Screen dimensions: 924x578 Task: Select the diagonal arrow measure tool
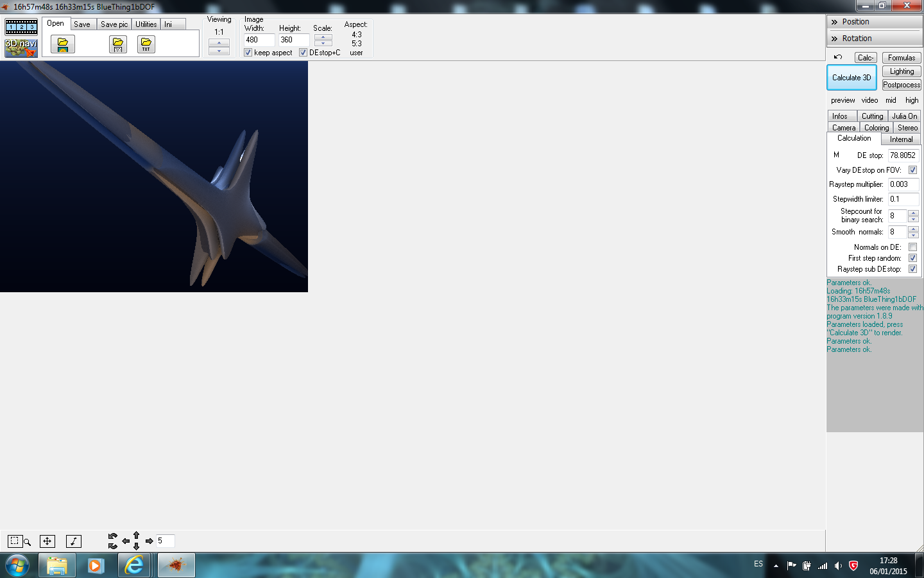tap(74, 541)
